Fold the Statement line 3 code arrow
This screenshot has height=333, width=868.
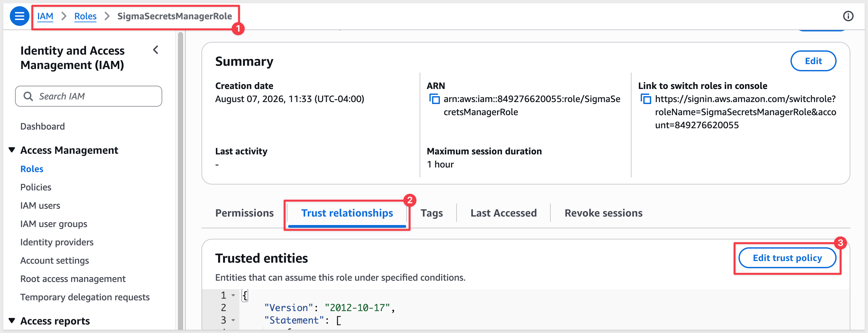[233, 320]
